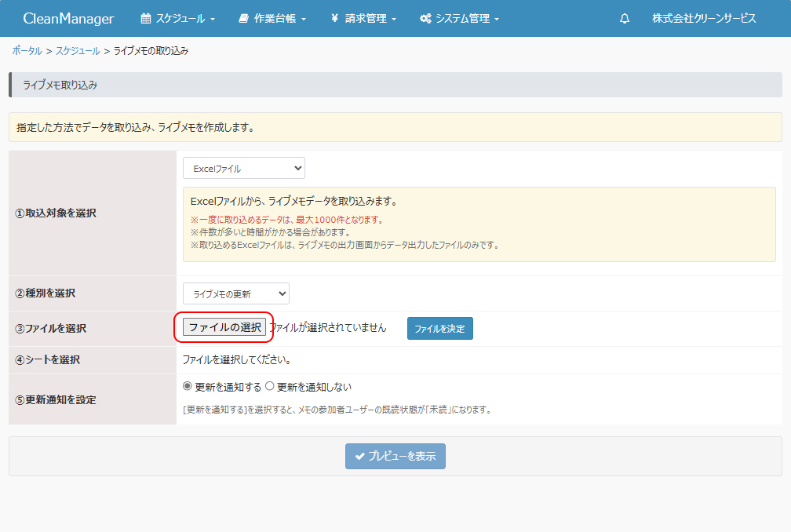Click the CleanManager logo

(68, 18)
